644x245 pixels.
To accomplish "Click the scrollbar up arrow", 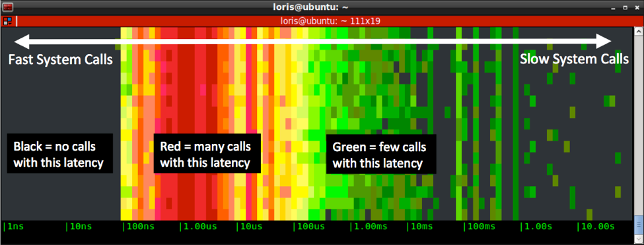I will click(639, 32).
